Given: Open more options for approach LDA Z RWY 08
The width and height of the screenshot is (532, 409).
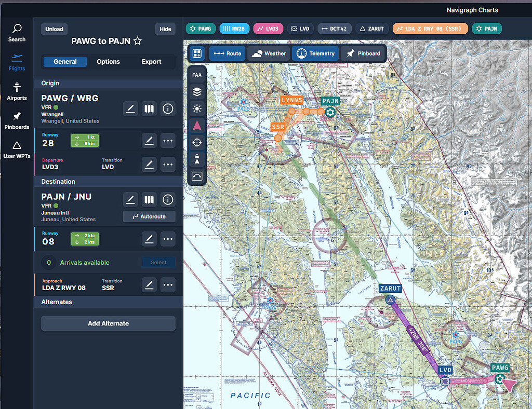Looking at the screenshot, I should (x=168, y=285).
